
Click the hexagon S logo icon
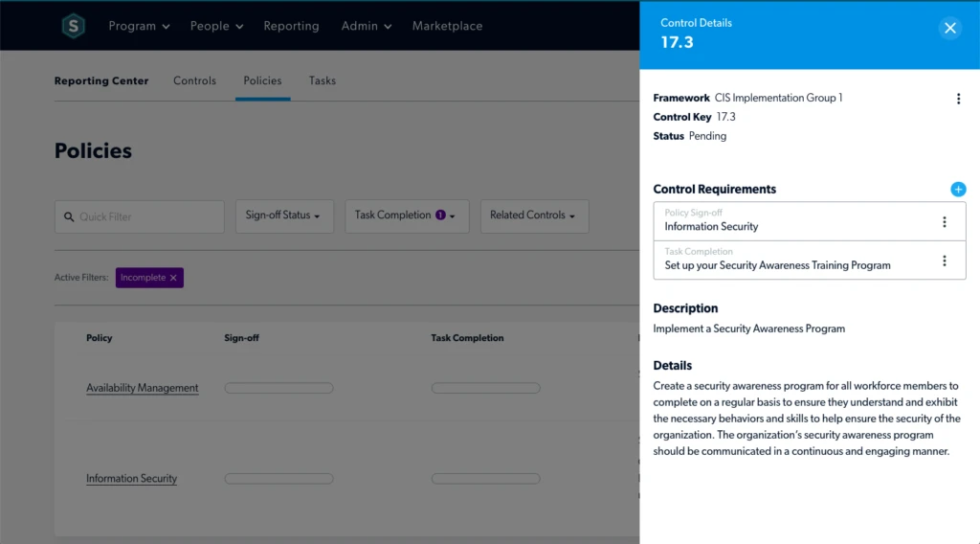(74, 27)
